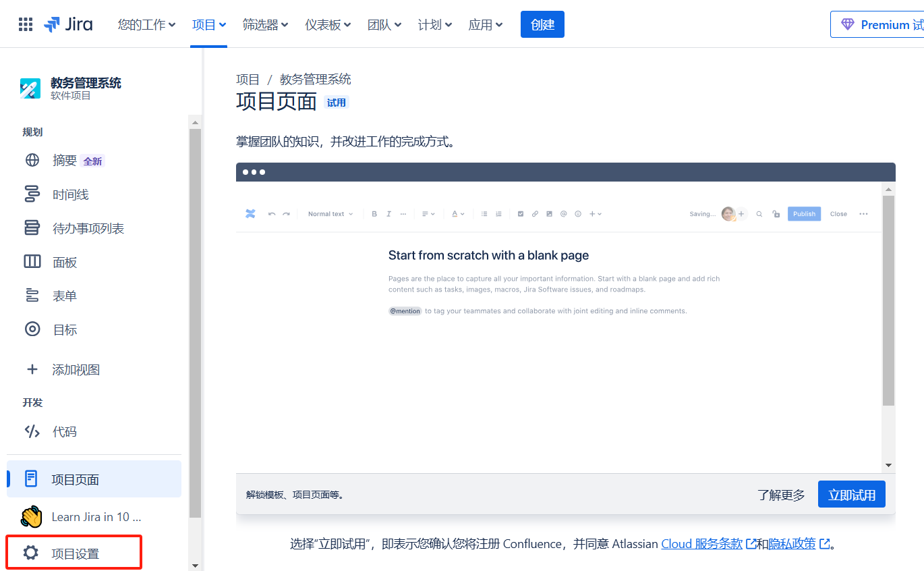Expand the 您的工作 dropdown
This screenshot has height=571, width=924.
[146, 25]
